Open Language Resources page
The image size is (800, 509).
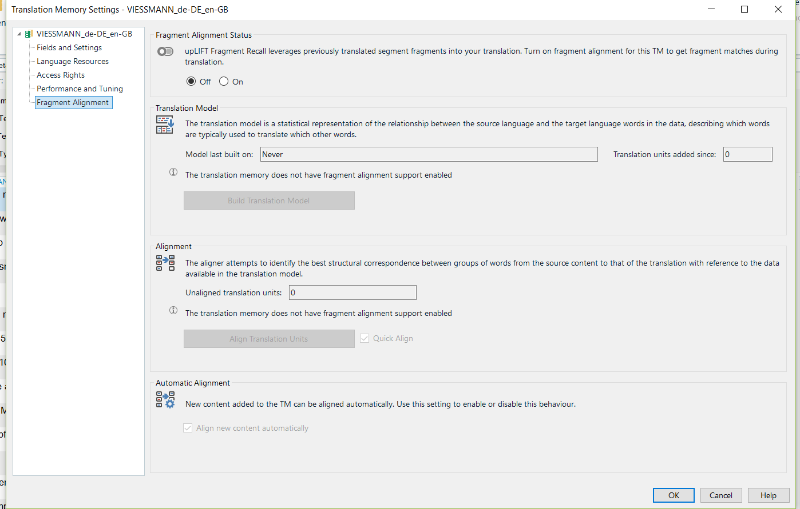72,61
